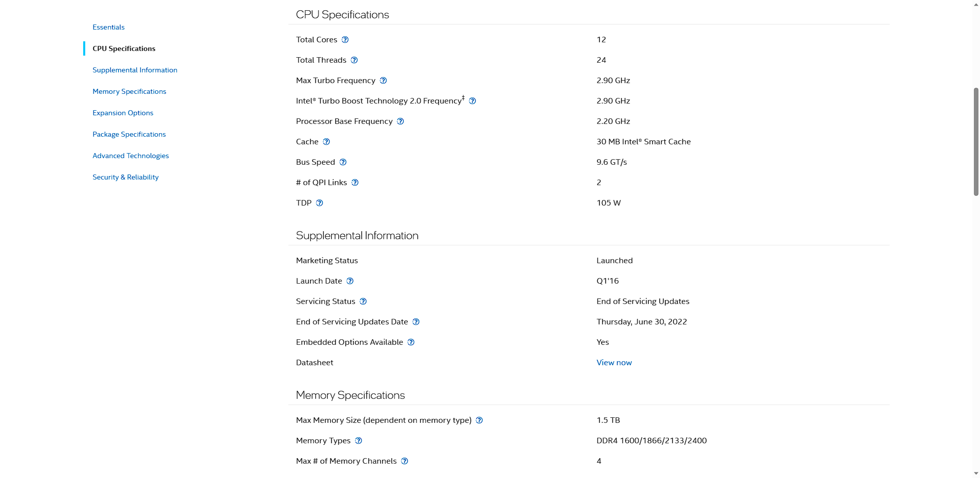Open the Launch Date help icon
The height and width of the screenshot is (478, 980).
[x=350, y=281]
